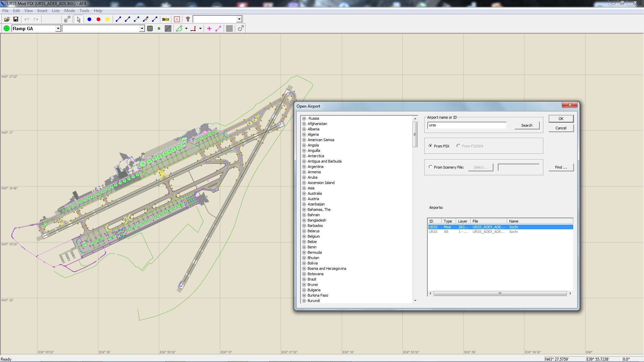
Task: Select Antigua and Barbuda in country tree
Action: click(324, 161)
